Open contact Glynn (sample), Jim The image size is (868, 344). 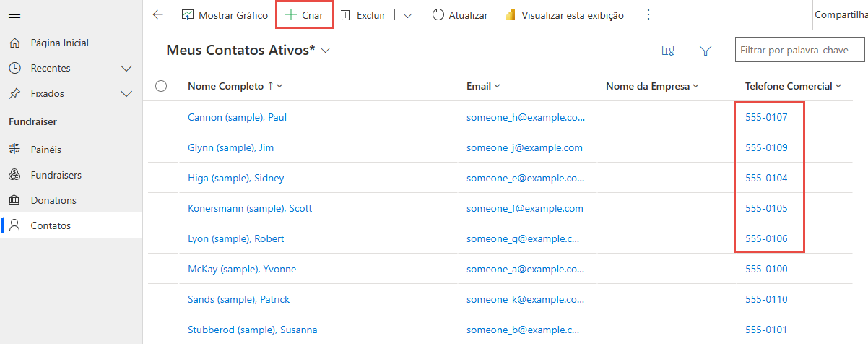[230, 147]
